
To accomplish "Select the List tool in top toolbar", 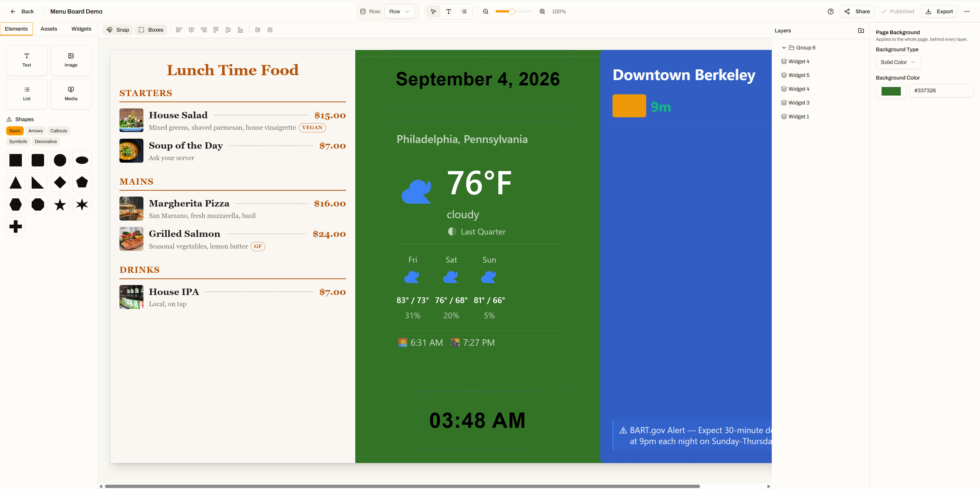I will click(464, 11).
